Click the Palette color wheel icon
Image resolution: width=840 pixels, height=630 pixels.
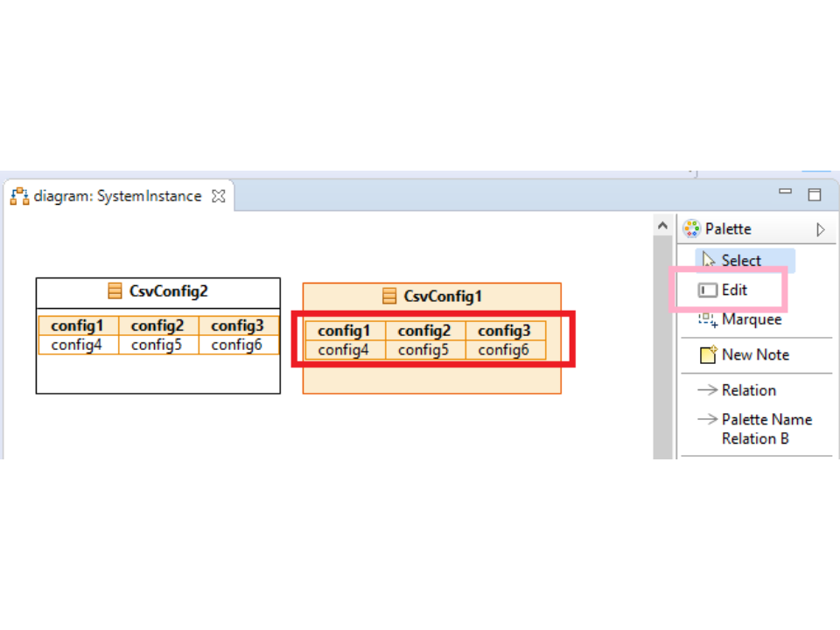(691, 228)
